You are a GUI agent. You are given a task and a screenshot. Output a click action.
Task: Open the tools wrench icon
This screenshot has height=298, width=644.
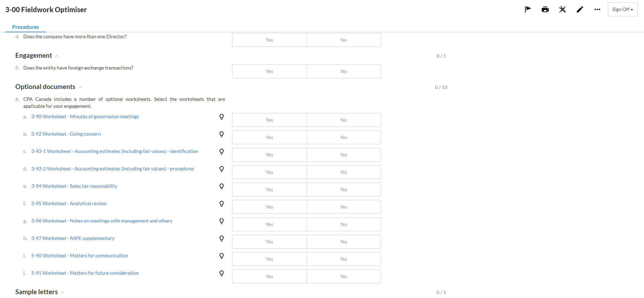[563, 9]
